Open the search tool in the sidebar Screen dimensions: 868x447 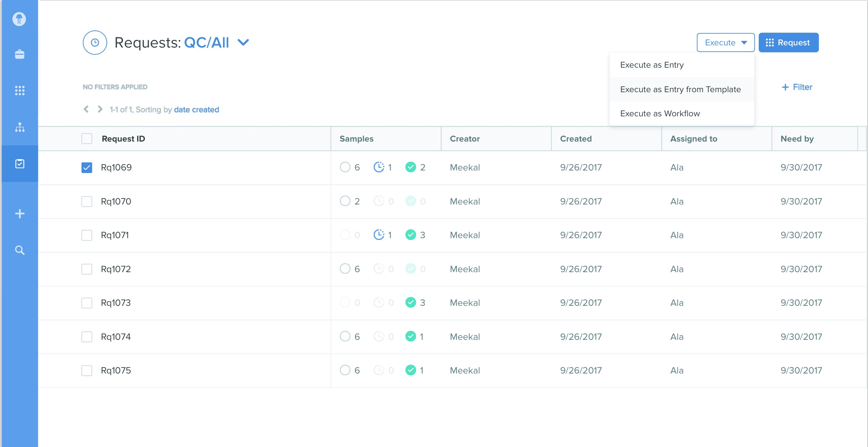pos(19,251)
